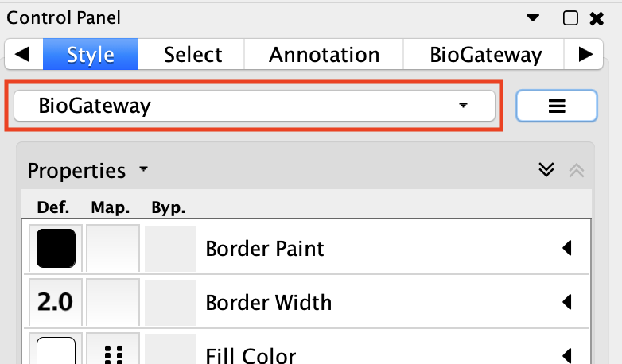This screenshot has height=364, width=622.
Task: Expand the Fill Color row arrow
Action: tap(567, 356)
